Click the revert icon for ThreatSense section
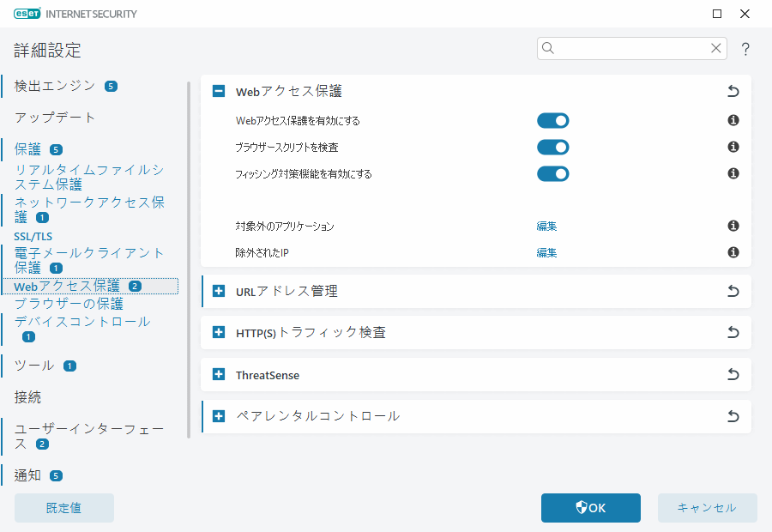This screenshot has height=532, width=772. 733,374
